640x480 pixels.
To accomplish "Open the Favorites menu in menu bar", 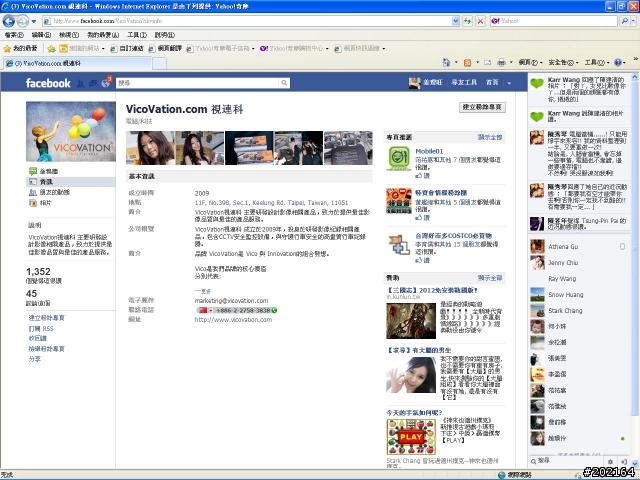I will (103, 35).
